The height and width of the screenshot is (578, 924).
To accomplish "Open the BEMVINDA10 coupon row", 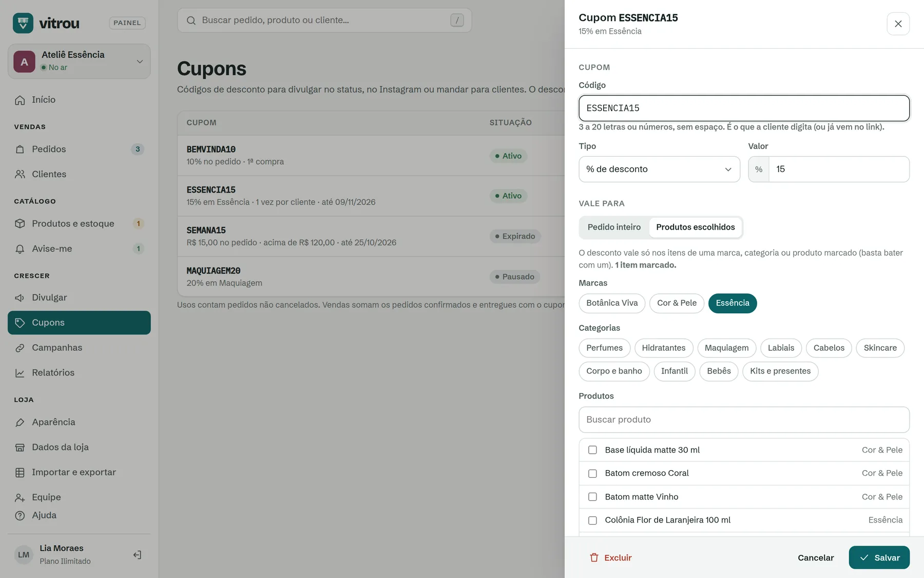I will (371, 156).
